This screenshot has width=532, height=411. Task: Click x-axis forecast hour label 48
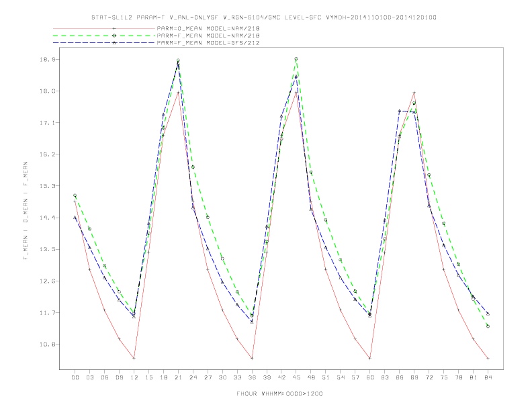pos(311,377)
